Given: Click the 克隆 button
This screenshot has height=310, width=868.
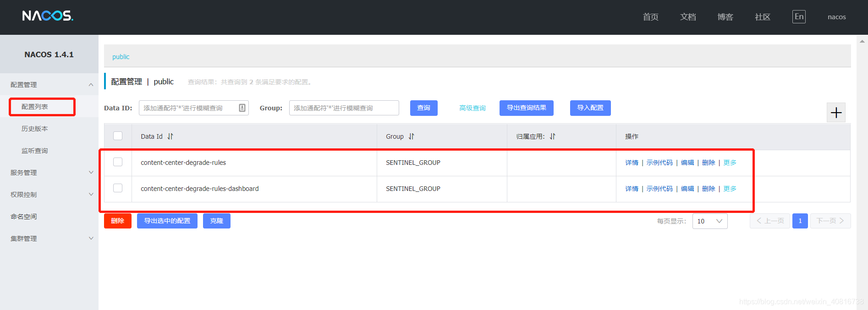Looking at the screenshot, I should [217, 221].
